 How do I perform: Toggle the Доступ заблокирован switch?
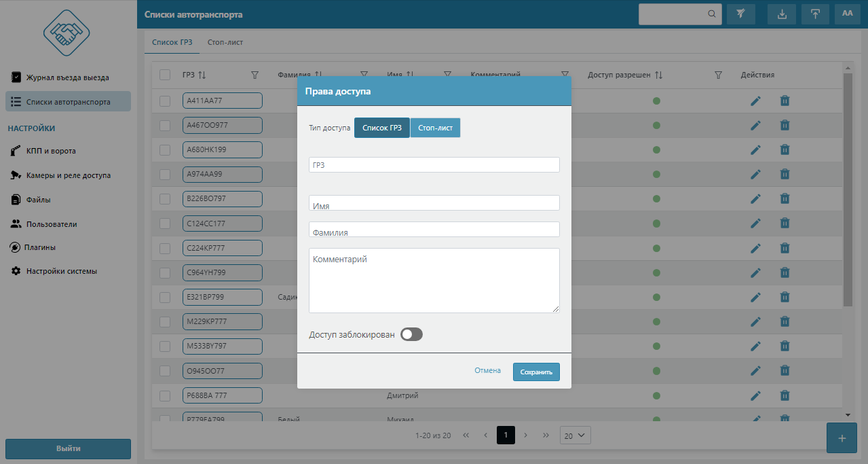(x=411, y=334)
